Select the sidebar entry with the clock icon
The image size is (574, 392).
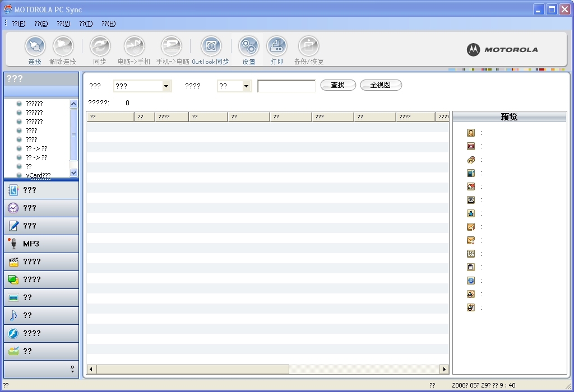[x=41, y=208]
